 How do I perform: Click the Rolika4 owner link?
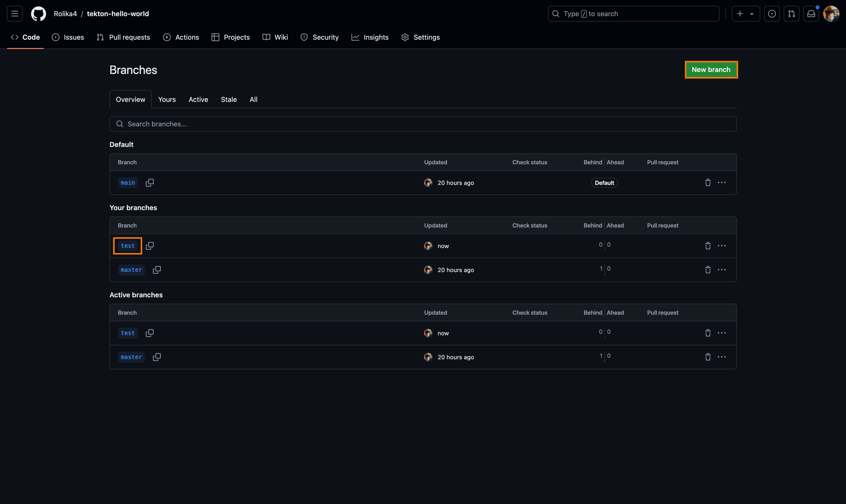(x=65, y=14)
